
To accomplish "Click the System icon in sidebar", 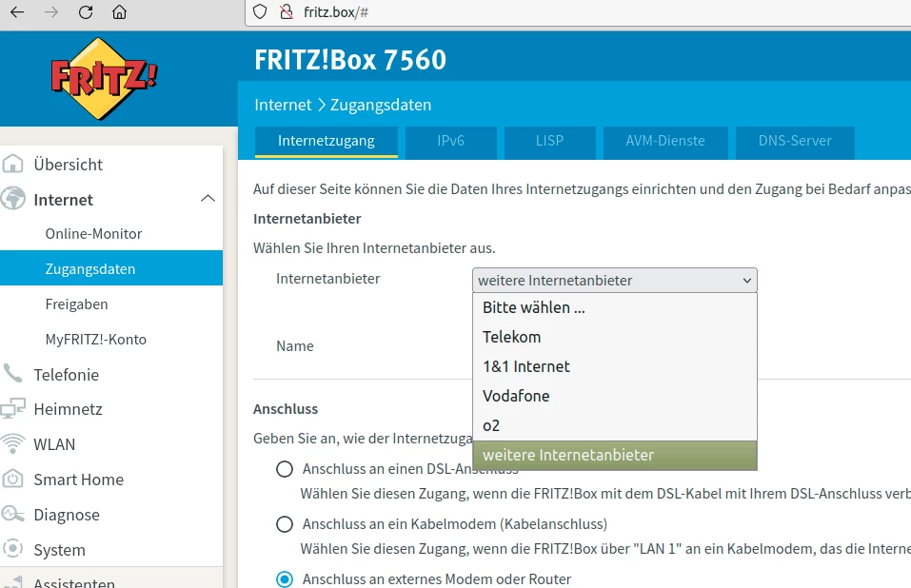I will coord(12,549).
